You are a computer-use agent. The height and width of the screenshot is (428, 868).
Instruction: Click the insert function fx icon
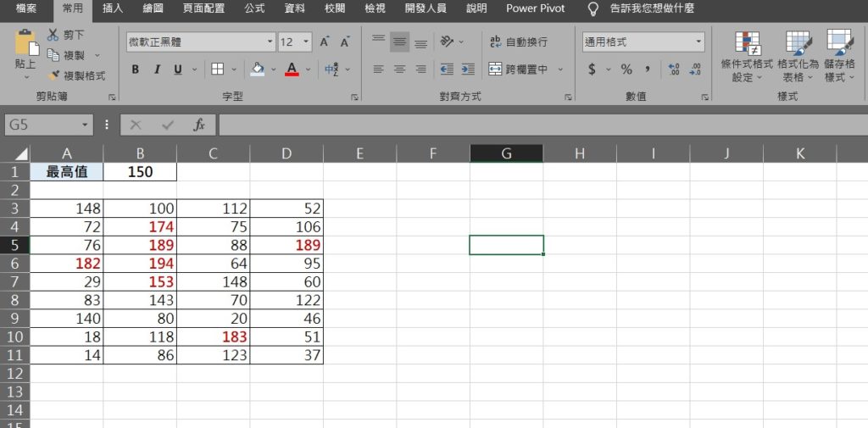point(199,125)
